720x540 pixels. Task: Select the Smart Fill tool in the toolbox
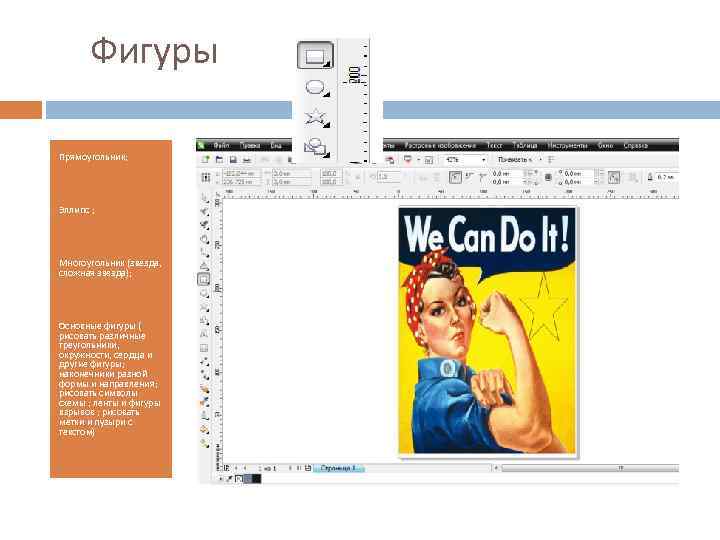(x=204, y=266)
